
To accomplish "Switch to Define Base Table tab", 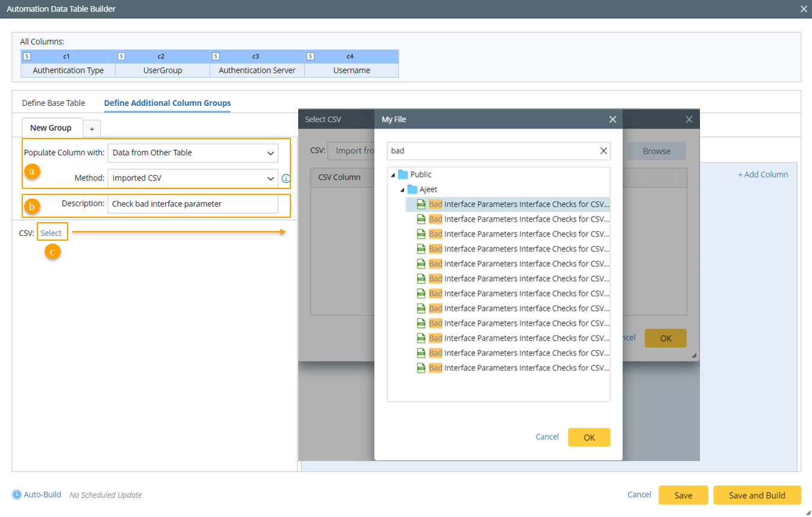I will (x=54, y=103).
